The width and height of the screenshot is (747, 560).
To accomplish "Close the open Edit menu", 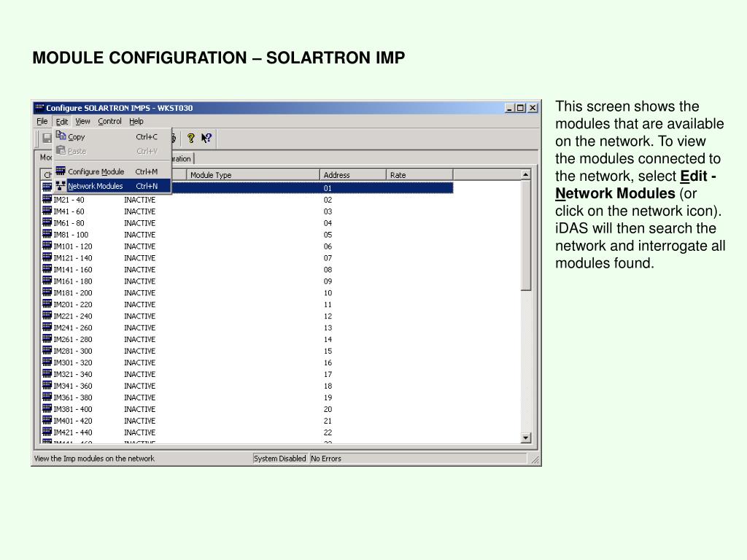I will pos(61,122).
